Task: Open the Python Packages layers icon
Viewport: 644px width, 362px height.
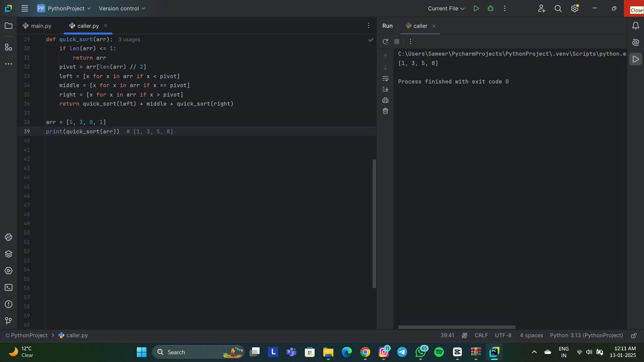Action: pos(8,254)
